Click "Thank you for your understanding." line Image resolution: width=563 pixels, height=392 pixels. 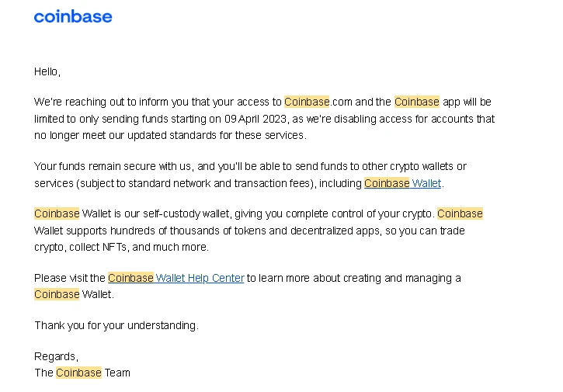click(116, 325)
